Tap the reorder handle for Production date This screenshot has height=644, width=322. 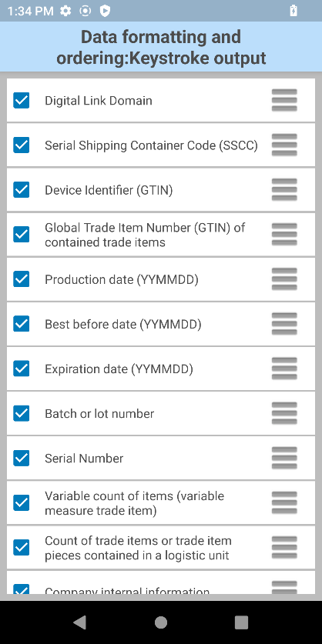[284, 279]
